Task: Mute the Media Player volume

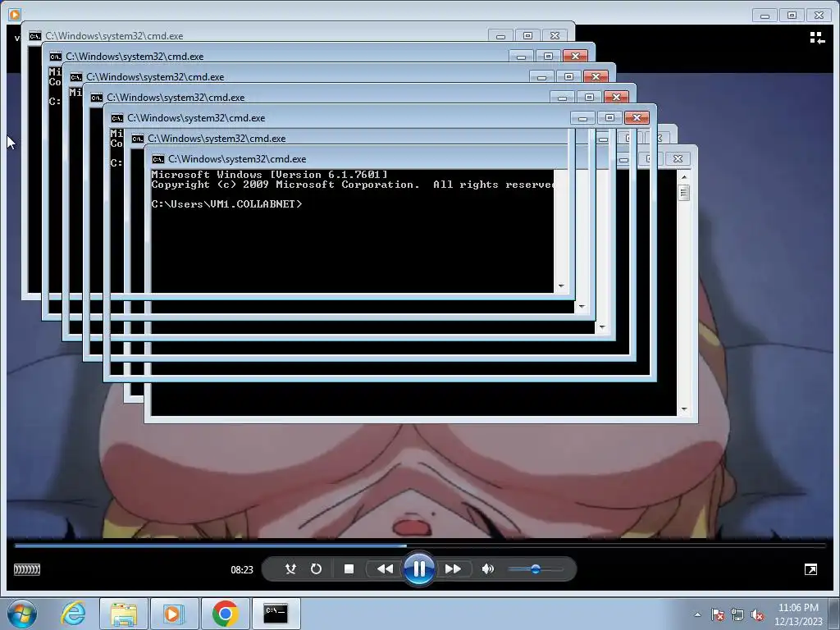Action: (x=487, y=568)
